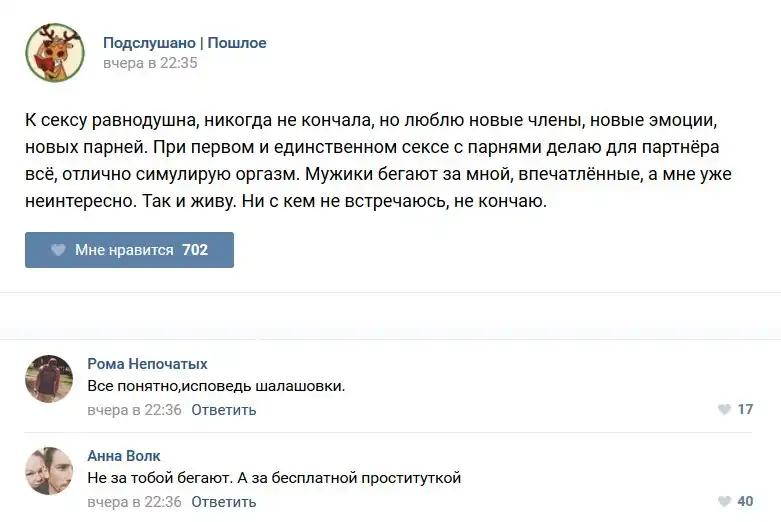This screenshot has height=522, width=781.
Task: Open Рома Непочатых's profile by name
Action: (147, 364)
